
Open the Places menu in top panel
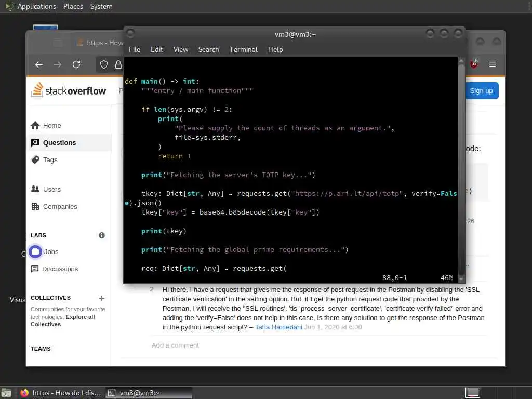73,6
